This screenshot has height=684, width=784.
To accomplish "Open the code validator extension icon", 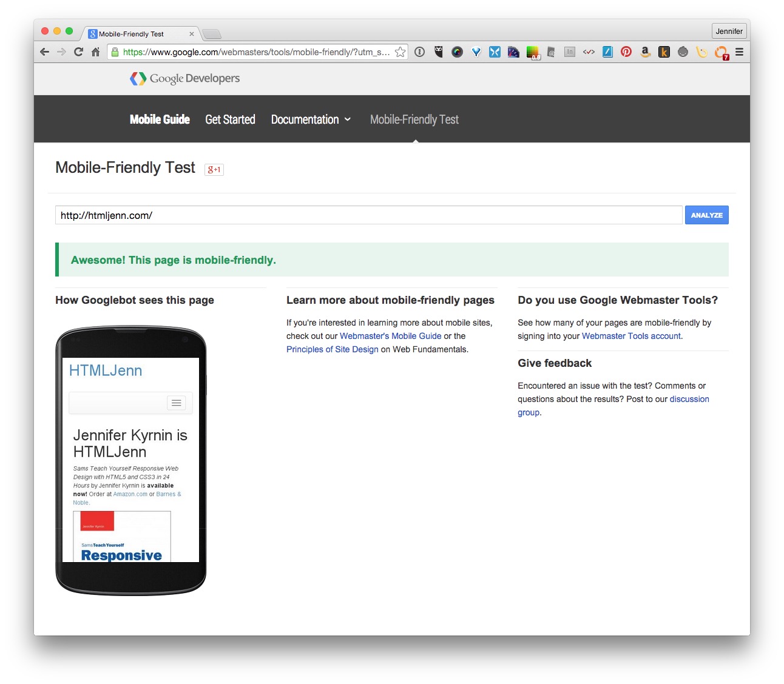I will tap(589, 52).
